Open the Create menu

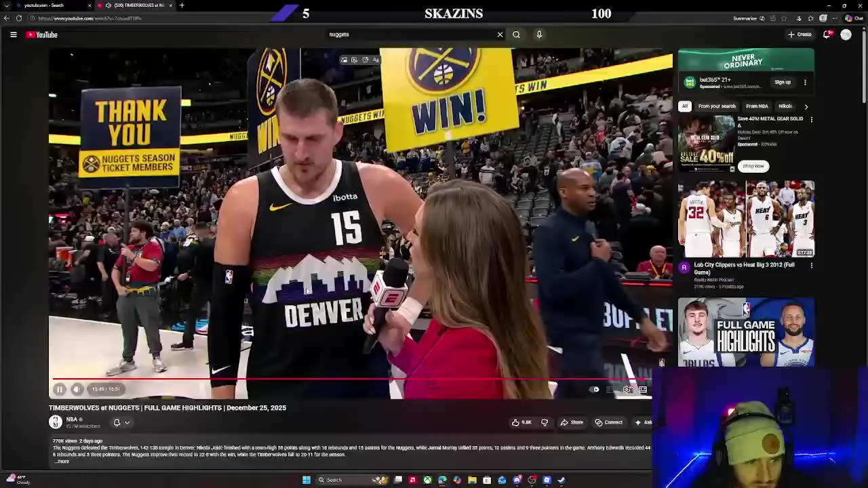[x=800, y=35]
